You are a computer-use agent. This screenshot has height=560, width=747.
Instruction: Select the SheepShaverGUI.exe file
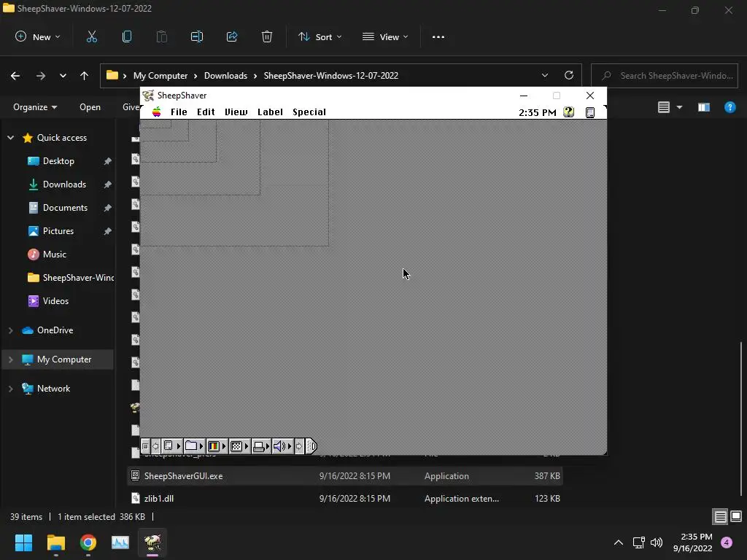345,475
